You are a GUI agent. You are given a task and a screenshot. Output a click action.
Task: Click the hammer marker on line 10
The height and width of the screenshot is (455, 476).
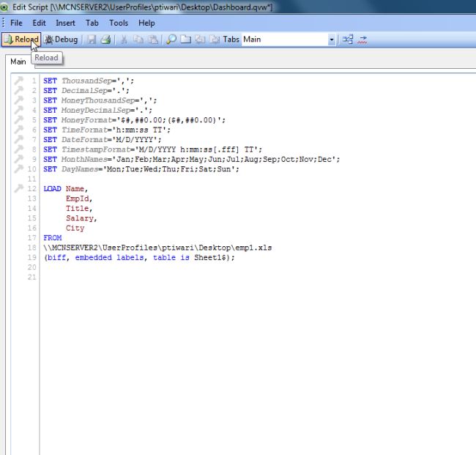(x=19, y=169)
